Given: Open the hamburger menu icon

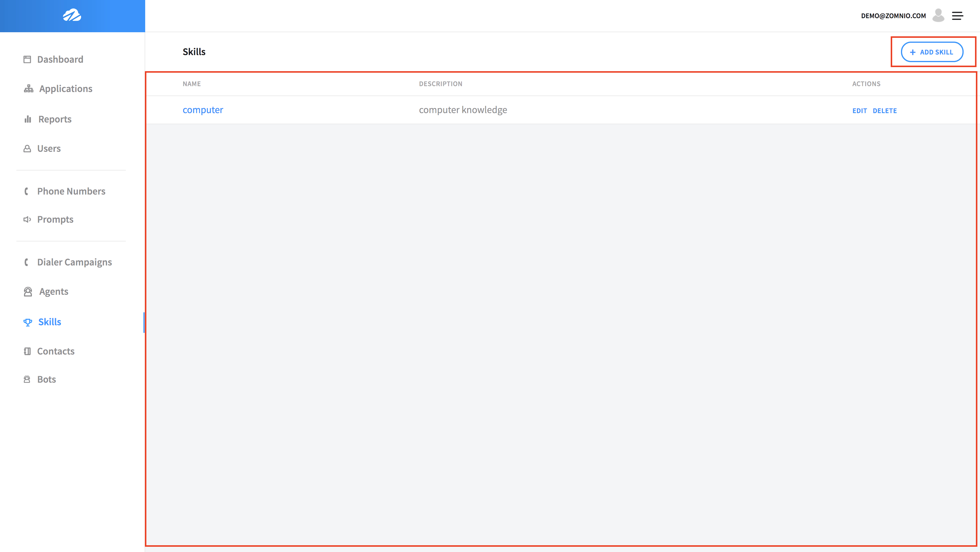Looking at the screenshot, I should (957, 16).
